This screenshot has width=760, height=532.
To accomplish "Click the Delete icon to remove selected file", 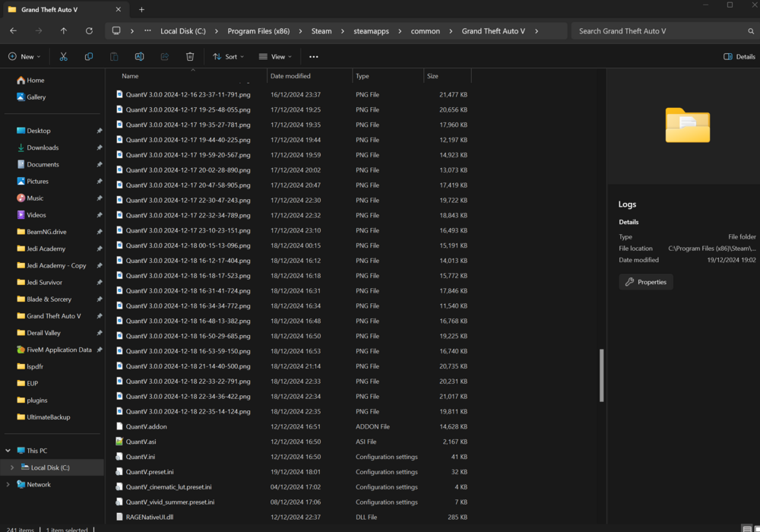I will pos(189,56).
